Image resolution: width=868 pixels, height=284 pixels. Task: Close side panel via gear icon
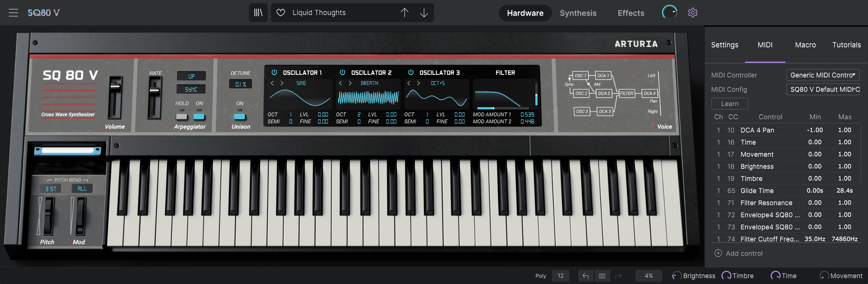click(692, 12)
